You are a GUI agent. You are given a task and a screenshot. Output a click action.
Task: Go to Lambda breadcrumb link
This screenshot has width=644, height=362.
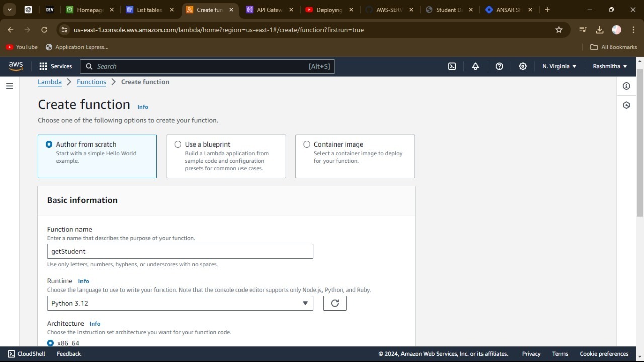tap(50, 82)
